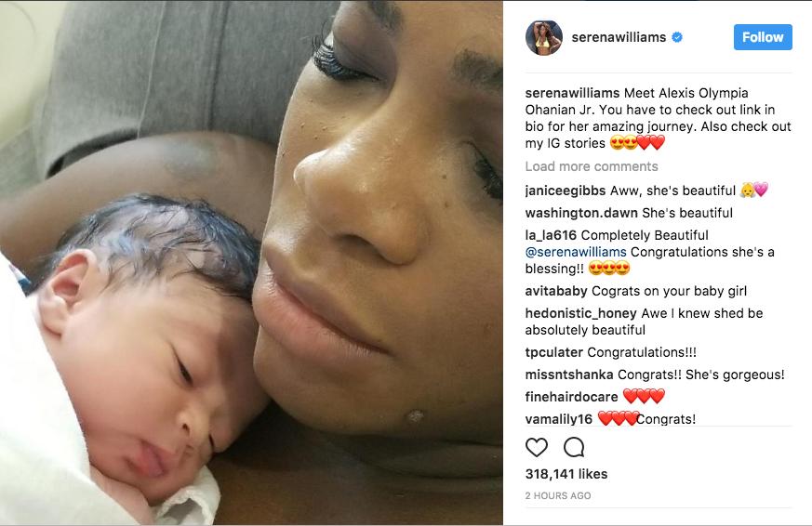812x526 pixels.
Task: Click the blue verified badge
Action: [677, 37]
